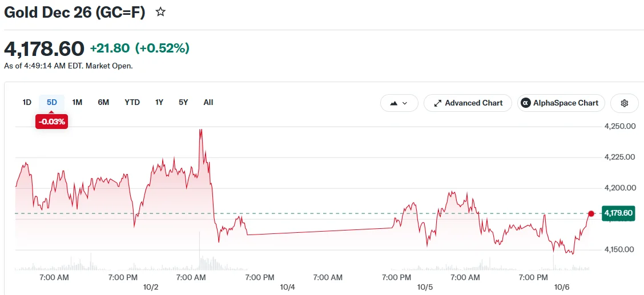Select the YTD range tab
Viewport: 644px width, 295px height.
coord(132,103)
